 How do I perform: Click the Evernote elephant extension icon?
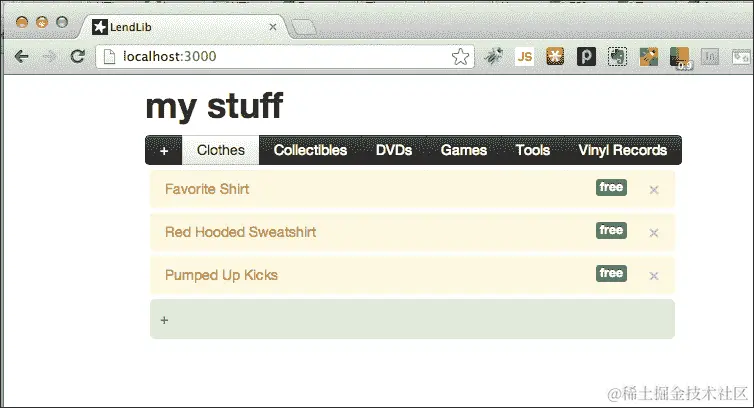(617, 57)
